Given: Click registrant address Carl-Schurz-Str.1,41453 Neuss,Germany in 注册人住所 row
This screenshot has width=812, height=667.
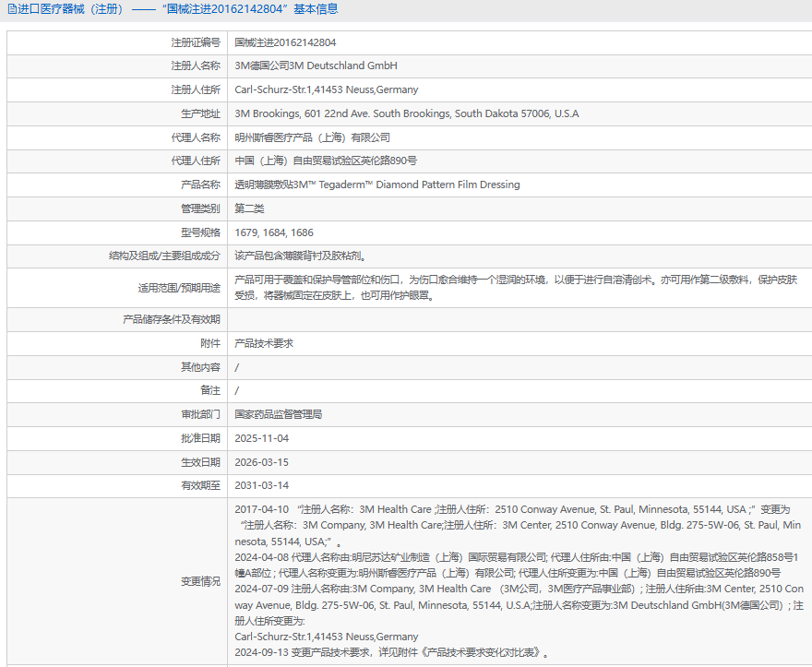Looking at the screenshot, I should click(327, 89).
